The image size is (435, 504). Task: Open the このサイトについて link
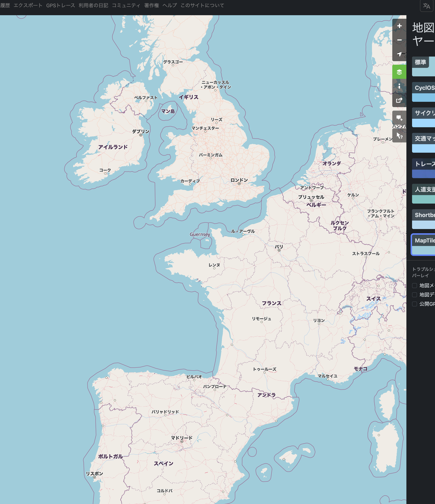[202, 5]
